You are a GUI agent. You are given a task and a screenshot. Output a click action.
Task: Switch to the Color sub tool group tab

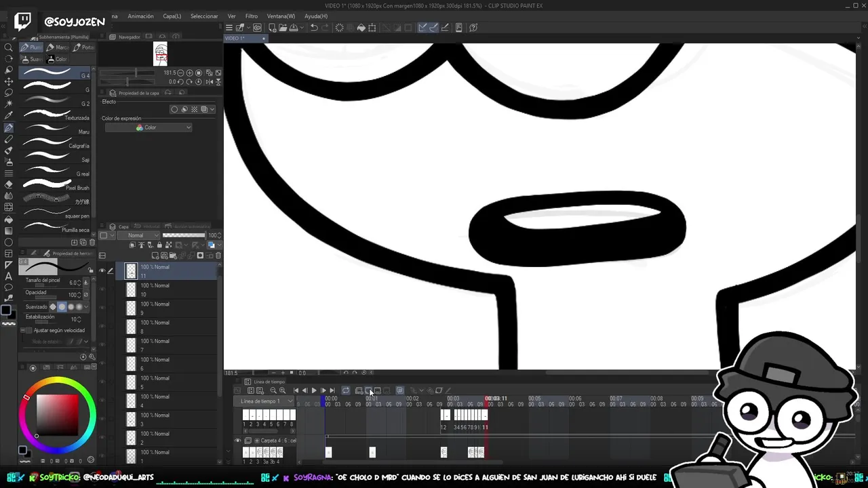point(56,59)
